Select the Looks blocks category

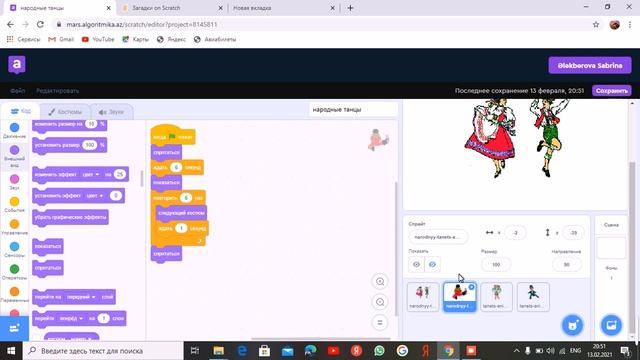[x=14, y=156]
